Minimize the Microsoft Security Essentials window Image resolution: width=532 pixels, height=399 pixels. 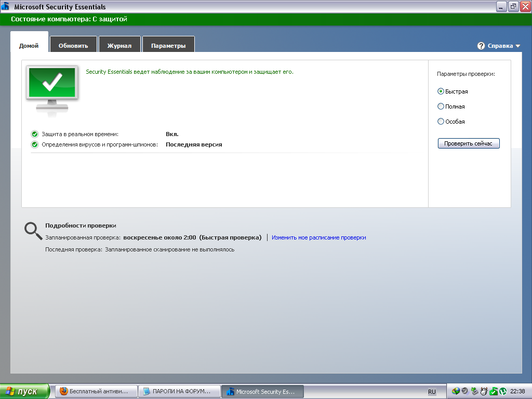click(x=501, y=6)
